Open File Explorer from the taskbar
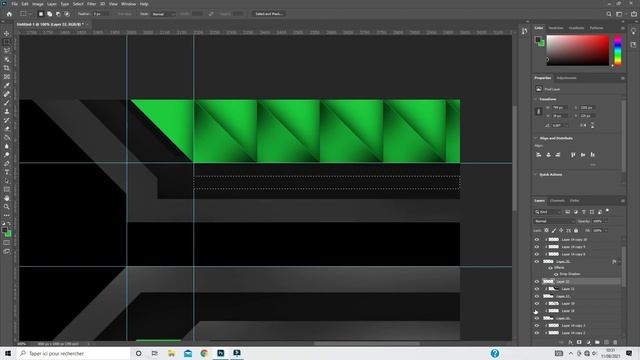The height and width of the screenshot is (360, 640). click(171, 353)
